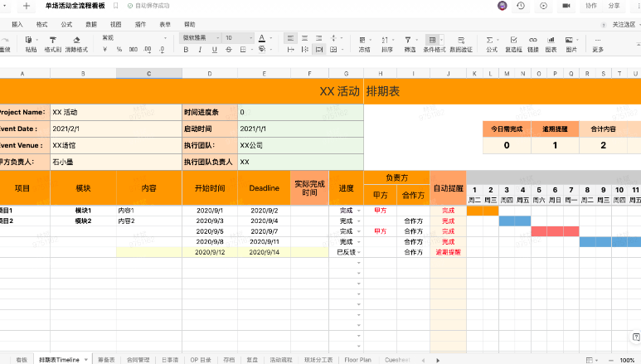Screen dimensions: 641x364
Task: Click the bookmark icon next to document title
Action: tap(116, 6)
